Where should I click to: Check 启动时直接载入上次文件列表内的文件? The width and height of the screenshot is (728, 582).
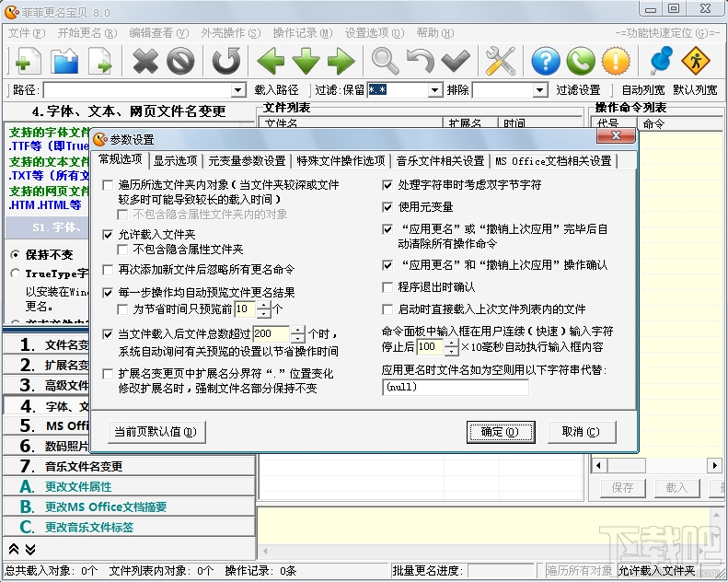coord(387,309)
